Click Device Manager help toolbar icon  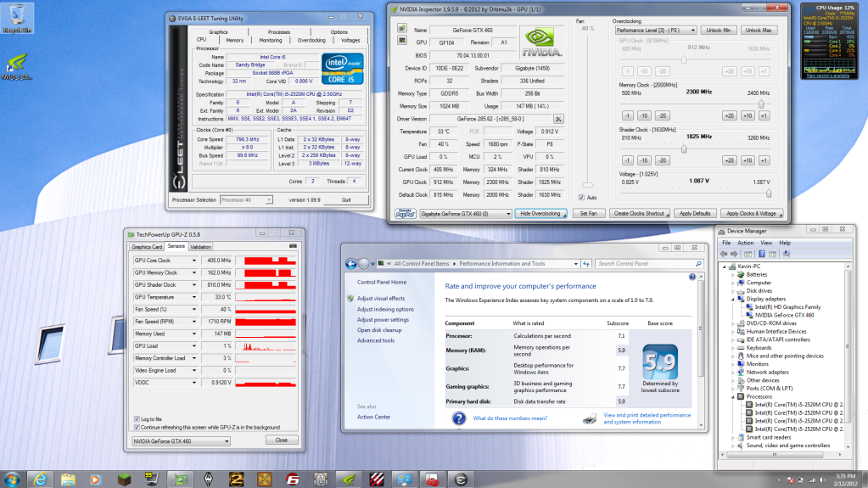[762, 254]
